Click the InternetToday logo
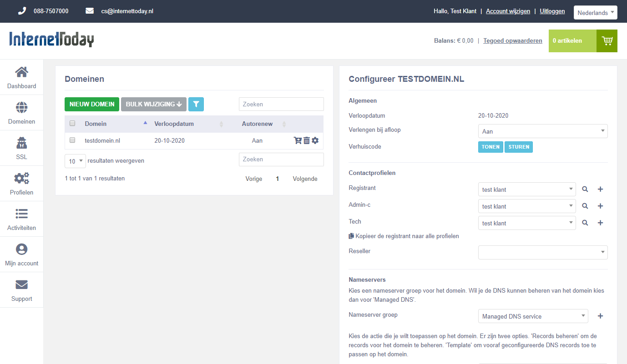Image resolution: width=627 pixels, height=364 pixels. [51, 40]
